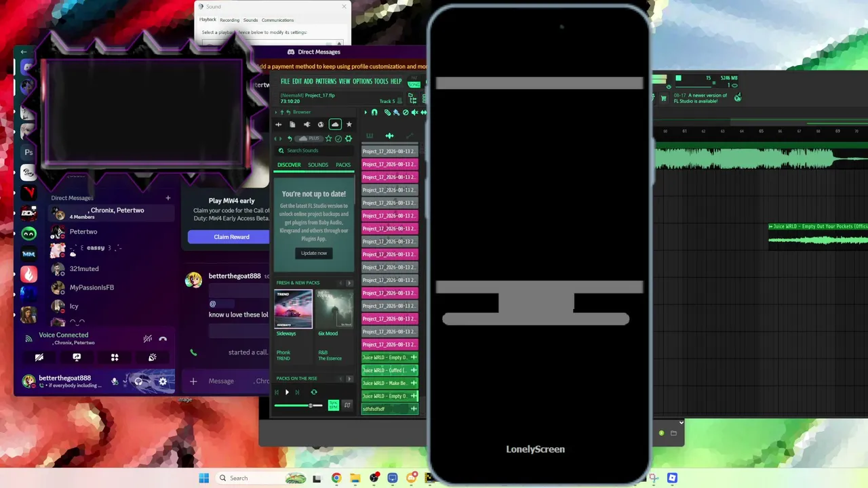Open the OPTIONS menu in FL Studio

[362, 81]
